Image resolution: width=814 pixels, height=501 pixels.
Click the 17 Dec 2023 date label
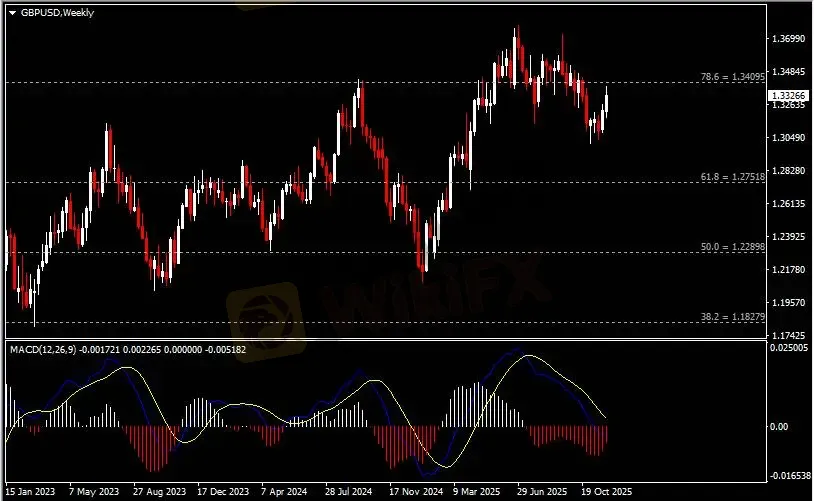pos(224,492)
